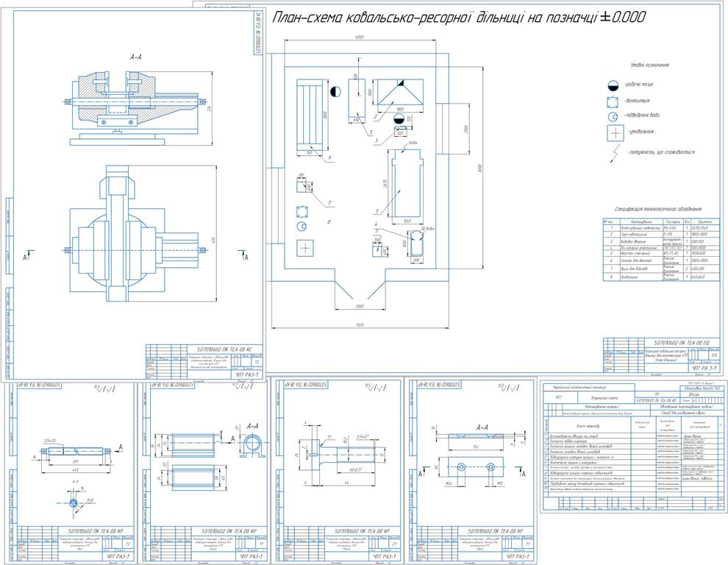Image resolution: width=728 pixels, height=565 pixels.
Task: Click the zigzag power consumption legend arrow
Action: click(615, 153)
